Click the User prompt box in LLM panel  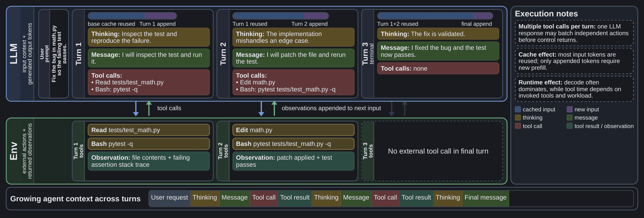pos(54,54)
